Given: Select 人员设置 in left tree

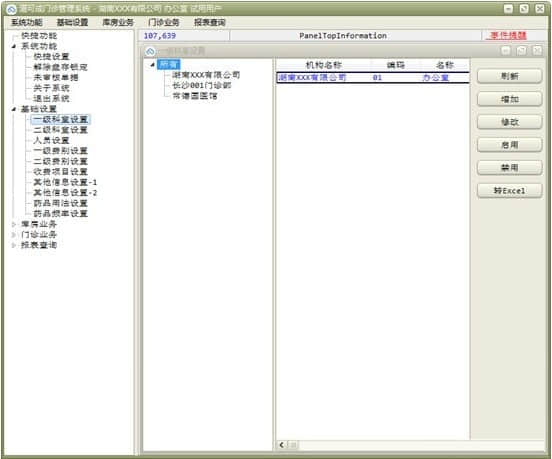Looking at the screenshot, I should coord(51,140).
